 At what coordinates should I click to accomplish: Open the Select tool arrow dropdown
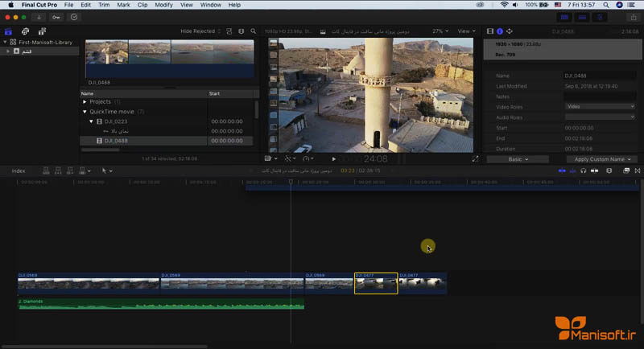pyautogui.click(x=107, y=171)
